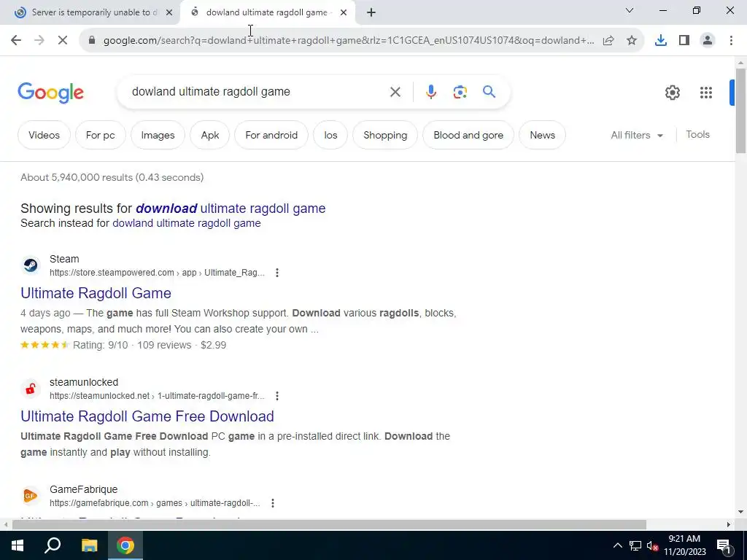Open Windows taskbar search
This screenshot has height=560, width=747.
pyautogui.click(x=53, y=545)
